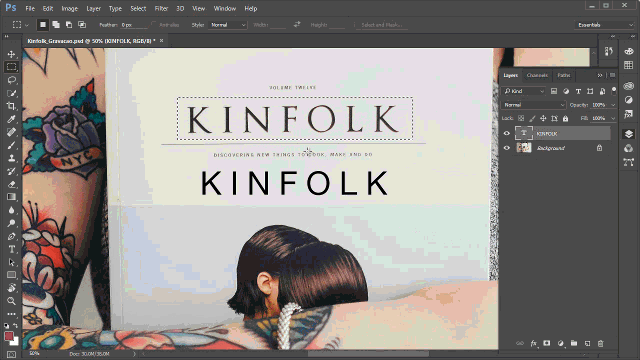Select the Gradient tool
Viewport: 640px width, 360px height.
[x=11, y=197]
